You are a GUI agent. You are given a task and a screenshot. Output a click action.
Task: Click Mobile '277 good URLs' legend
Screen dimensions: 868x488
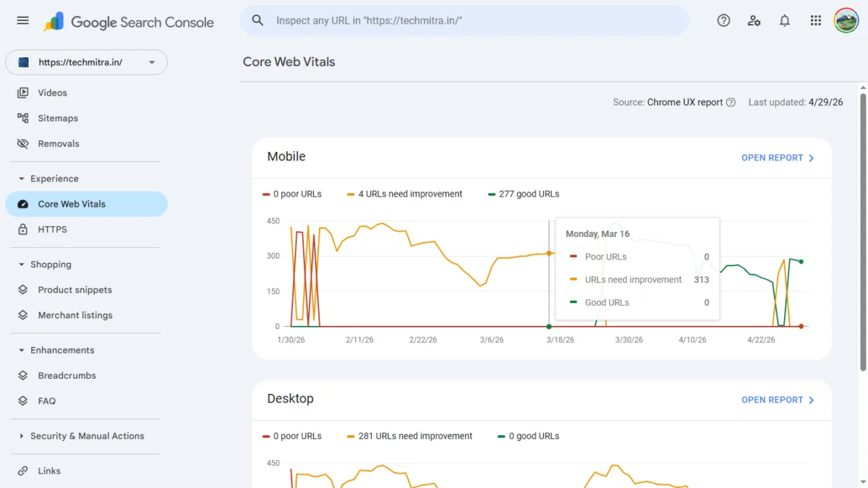(x=524, y=194)
